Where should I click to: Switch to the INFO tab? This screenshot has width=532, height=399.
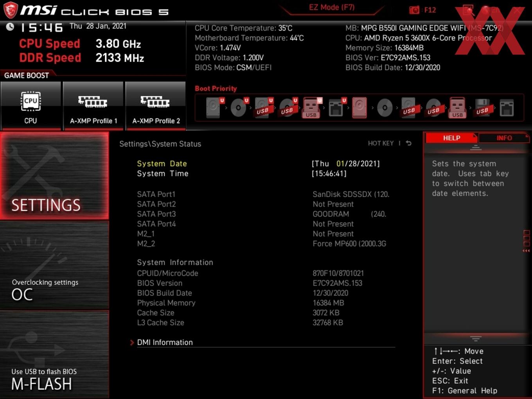click(504, 138)
